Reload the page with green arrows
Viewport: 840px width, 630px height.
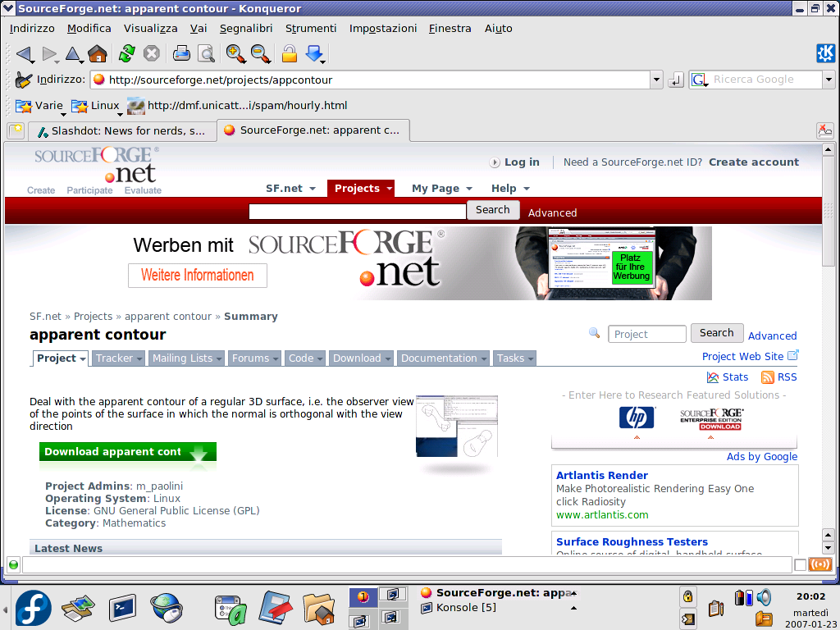click(127, 53)
